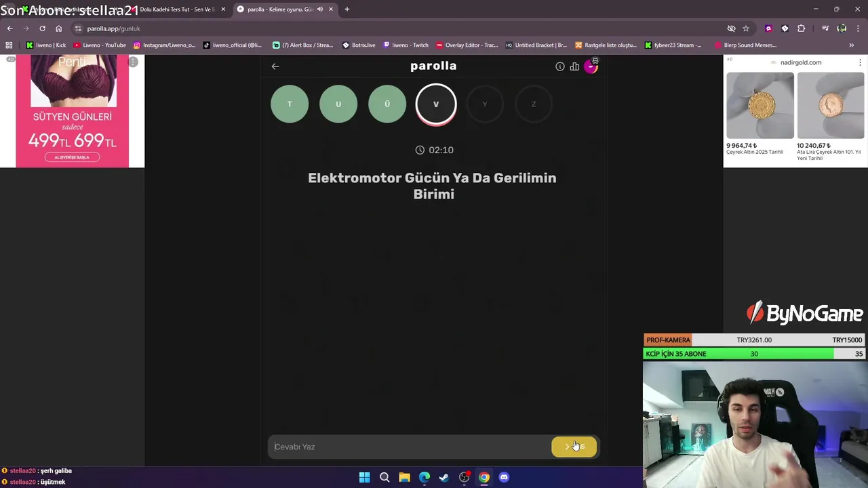
Task: Open the liweno | Kick bookmark
Action: click(46, 45)
